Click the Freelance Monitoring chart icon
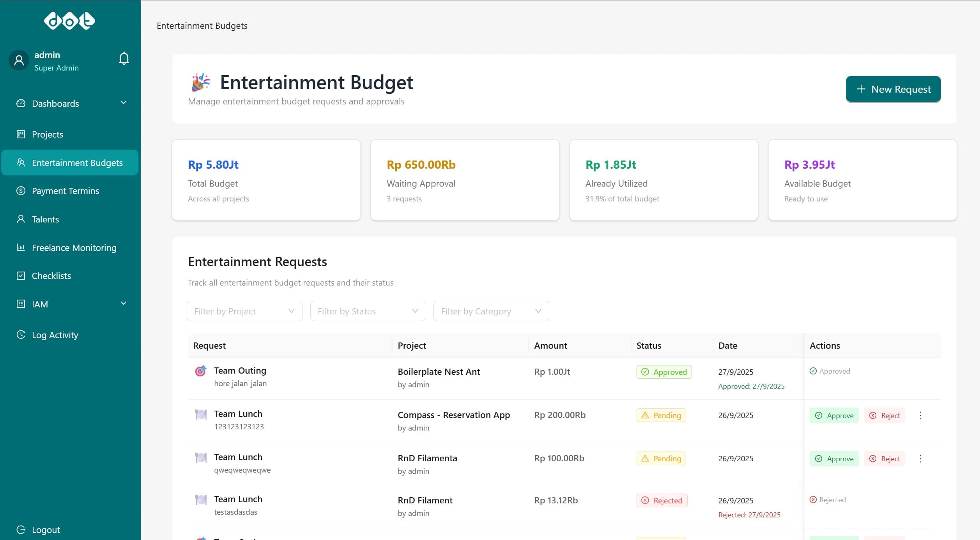 point(21,247)
